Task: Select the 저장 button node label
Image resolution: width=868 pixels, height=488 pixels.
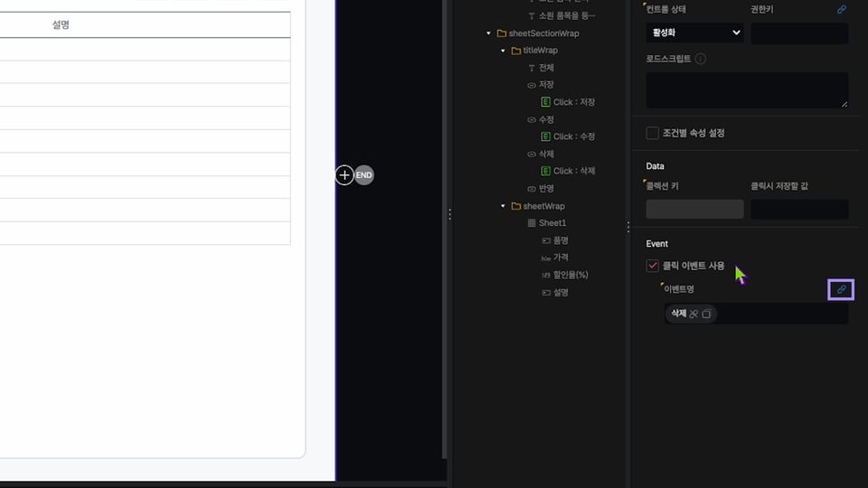Action: point(546,85)
